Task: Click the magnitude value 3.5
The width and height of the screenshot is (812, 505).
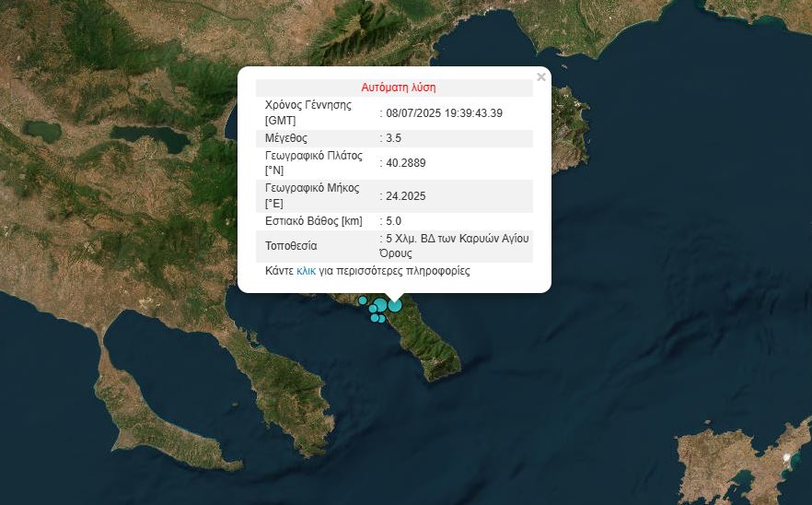Action: click(x=393, y=138)
